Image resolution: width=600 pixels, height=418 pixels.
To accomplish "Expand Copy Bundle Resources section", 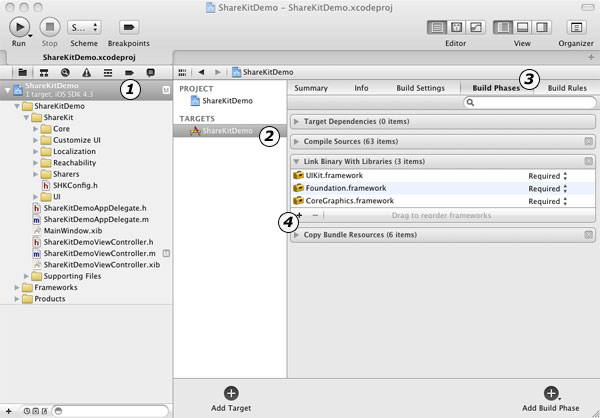I will point(296,235).
